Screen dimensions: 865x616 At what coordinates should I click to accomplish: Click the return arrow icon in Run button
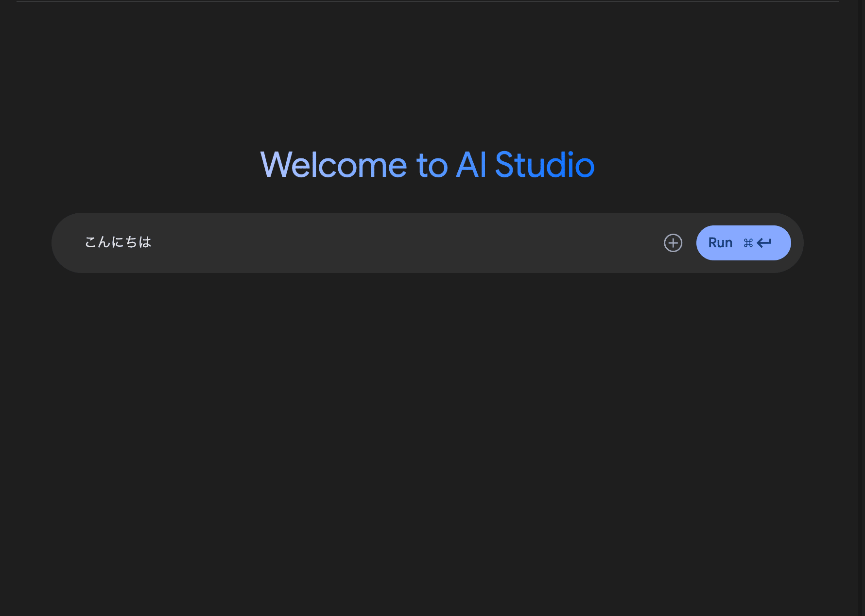tap(764, 243)
